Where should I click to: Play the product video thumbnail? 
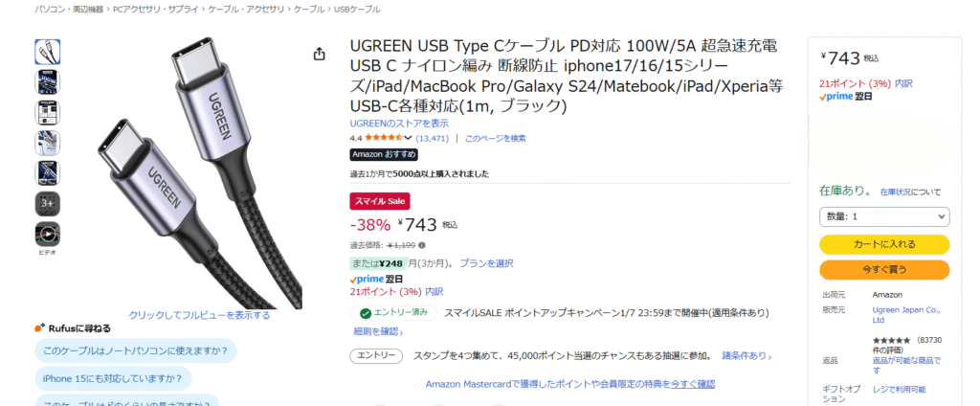48,233
